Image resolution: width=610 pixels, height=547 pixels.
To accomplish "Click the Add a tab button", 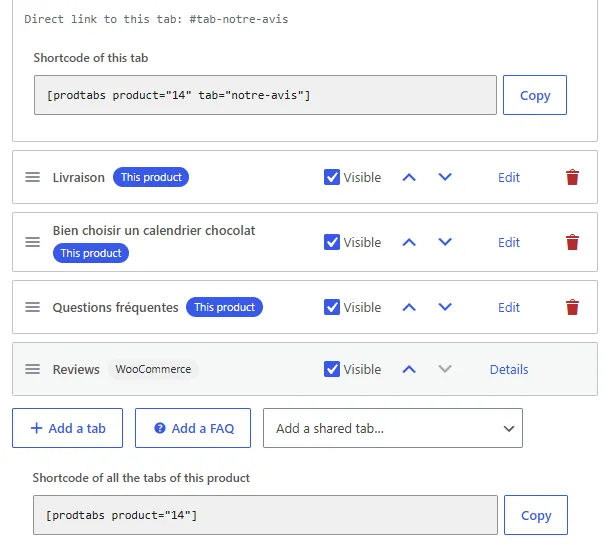I will tap(67, 428).
